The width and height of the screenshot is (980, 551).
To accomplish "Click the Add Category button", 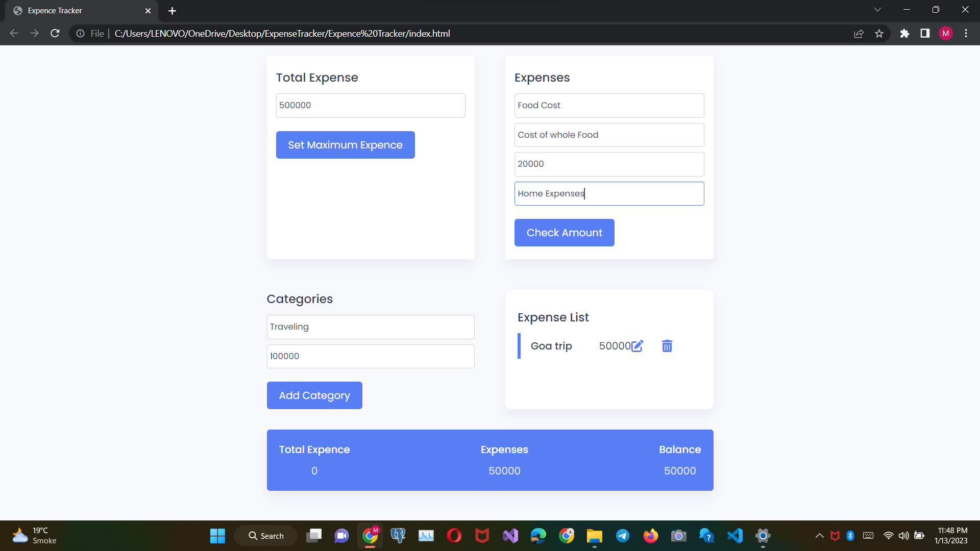I will coord(314,395).
